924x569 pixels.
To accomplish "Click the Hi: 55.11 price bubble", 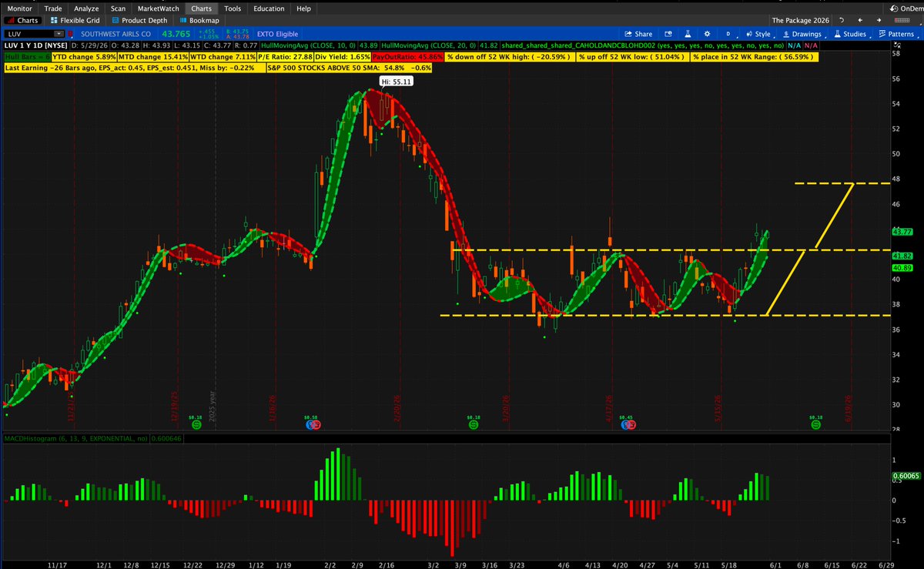I will tap(396, 80).
